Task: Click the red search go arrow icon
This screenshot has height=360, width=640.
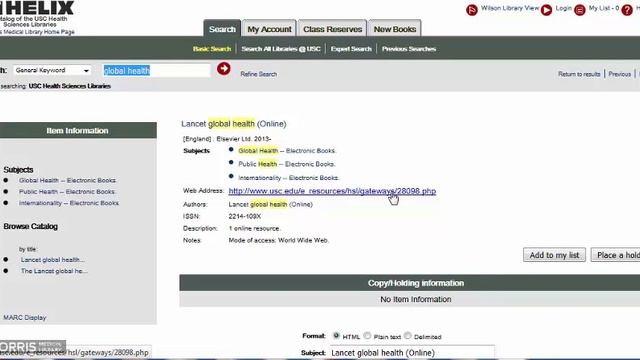Action: pyautogui.click(x=223, y=69)
